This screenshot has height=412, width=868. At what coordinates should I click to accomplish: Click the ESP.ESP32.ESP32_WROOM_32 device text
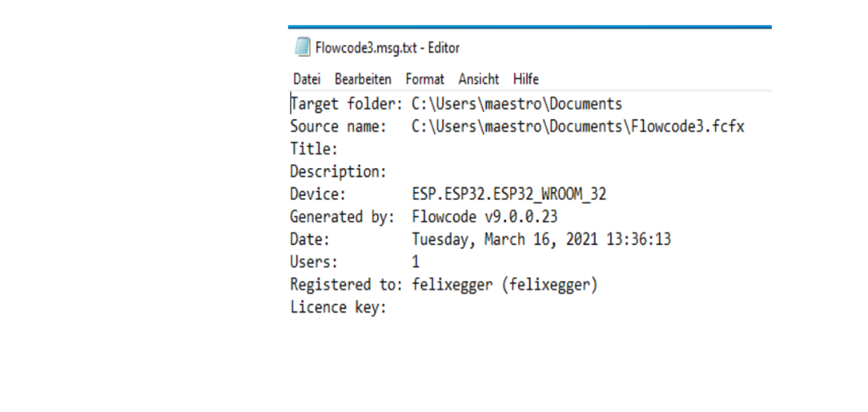coord(509,194)
